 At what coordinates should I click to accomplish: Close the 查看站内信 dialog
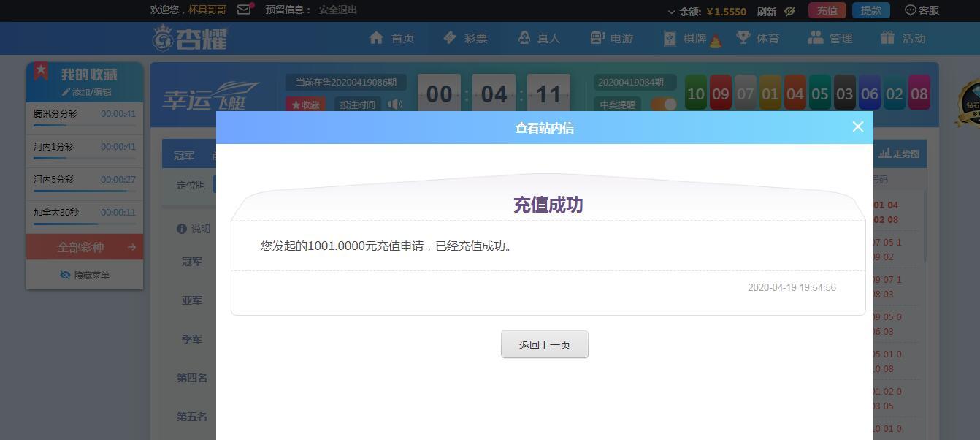[x=858, y=126]
